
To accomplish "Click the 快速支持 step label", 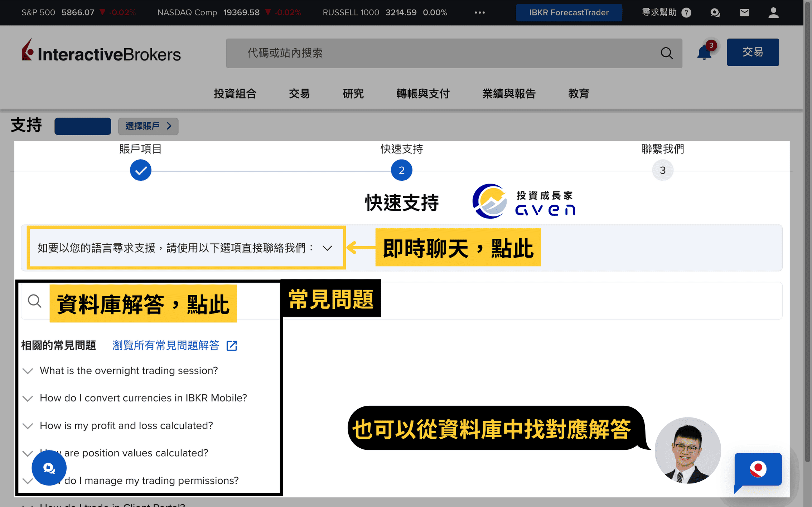I will (402, 149).
